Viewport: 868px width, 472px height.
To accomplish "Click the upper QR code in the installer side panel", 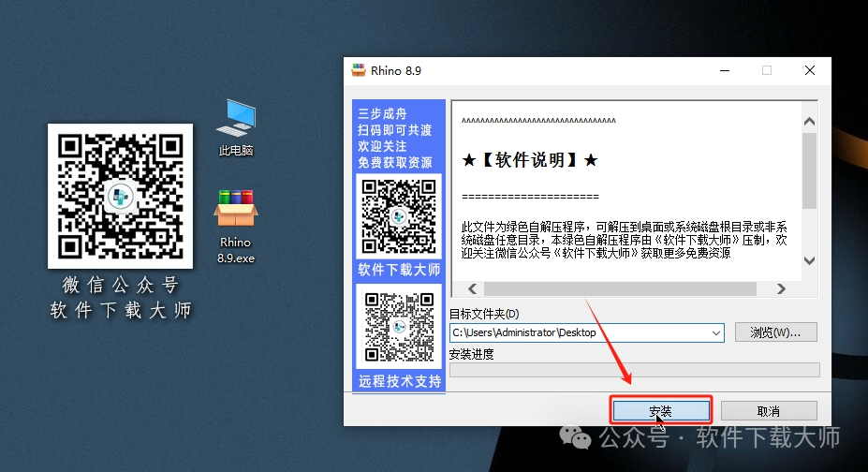I will (399, 215).
